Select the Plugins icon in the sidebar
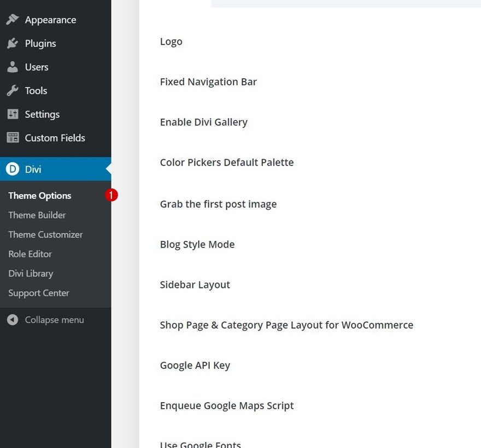The width and height of the screenshot is (481, 448). click(x=13, y=43)
